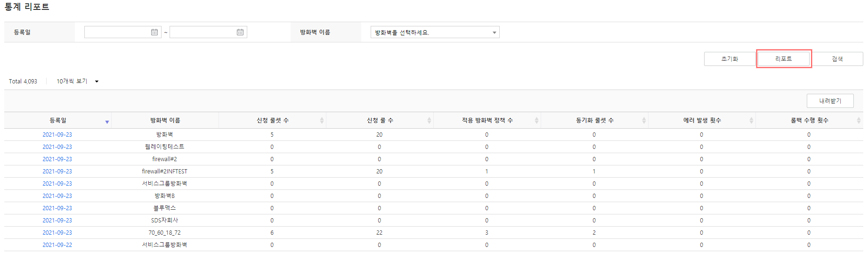Open the date link for 블루맥스 row

(x=57, y=208)
